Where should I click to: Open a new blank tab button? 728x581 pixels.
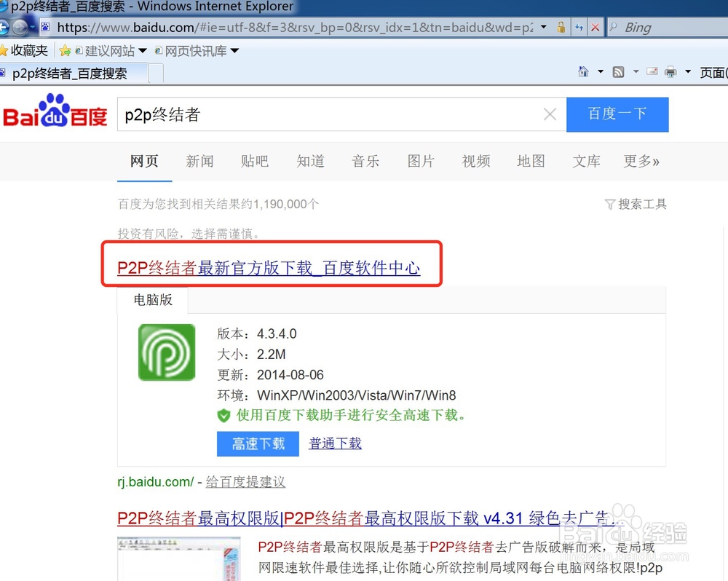(x=156, y=74)
